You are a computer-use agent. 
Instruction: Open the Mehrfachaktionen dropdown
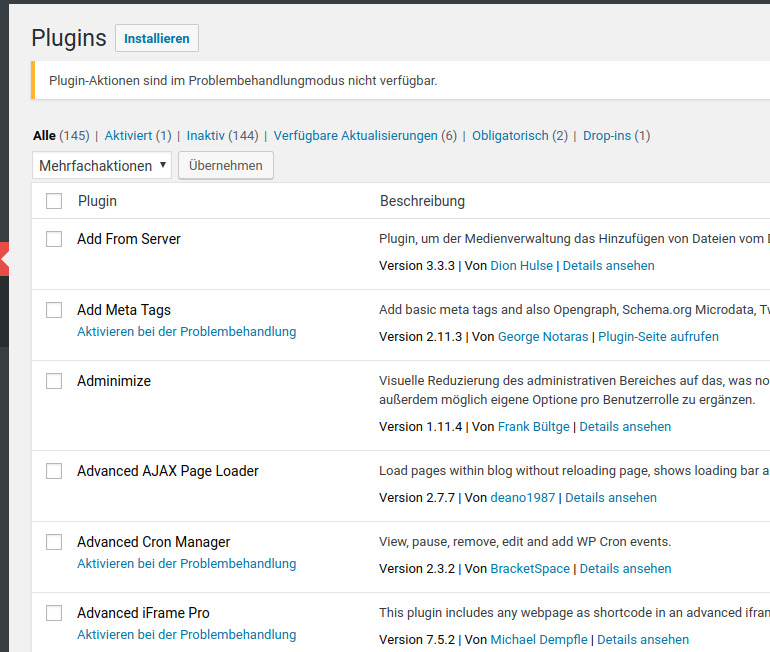102,165
